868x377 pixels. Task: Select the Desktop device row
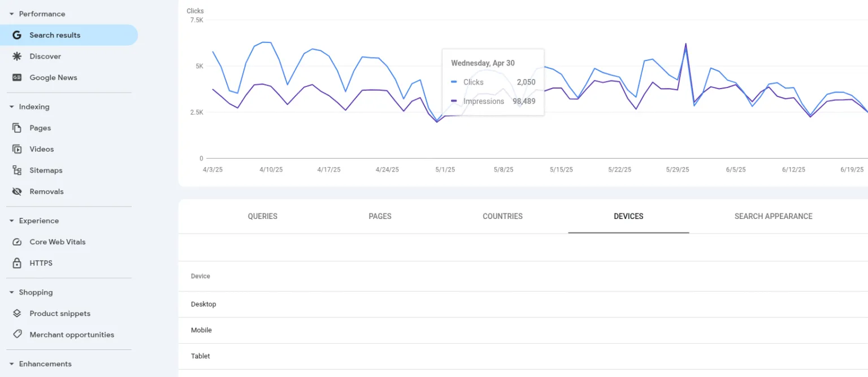click(203, 304)
